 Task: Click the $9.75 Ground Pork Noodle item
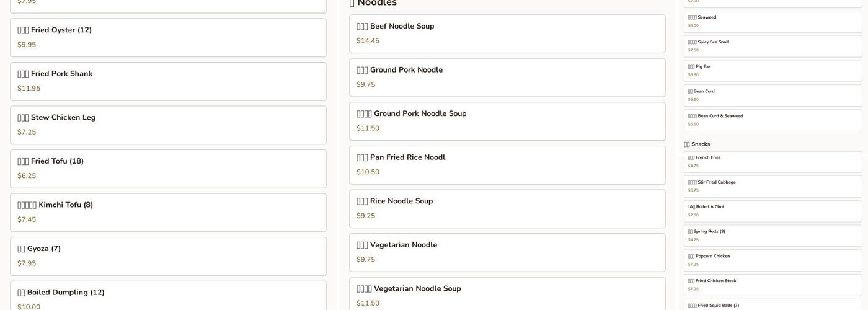point(507,77)
